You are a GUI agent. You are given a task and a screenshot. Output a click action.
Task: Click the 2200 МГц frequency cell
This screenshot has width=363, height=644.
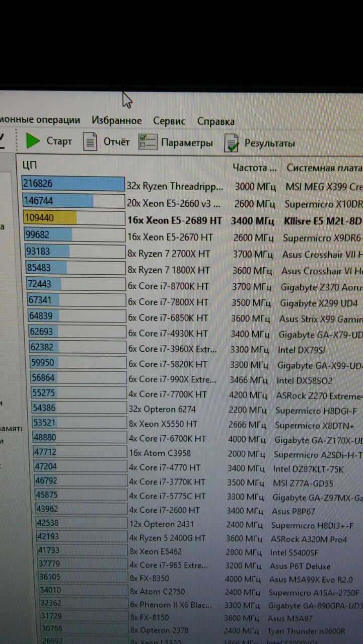point(248,411)
